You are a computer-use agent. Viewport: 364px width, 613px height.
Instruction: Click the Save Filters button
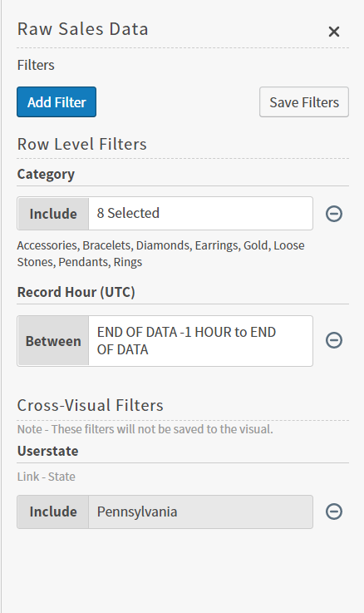coord(304,102)
